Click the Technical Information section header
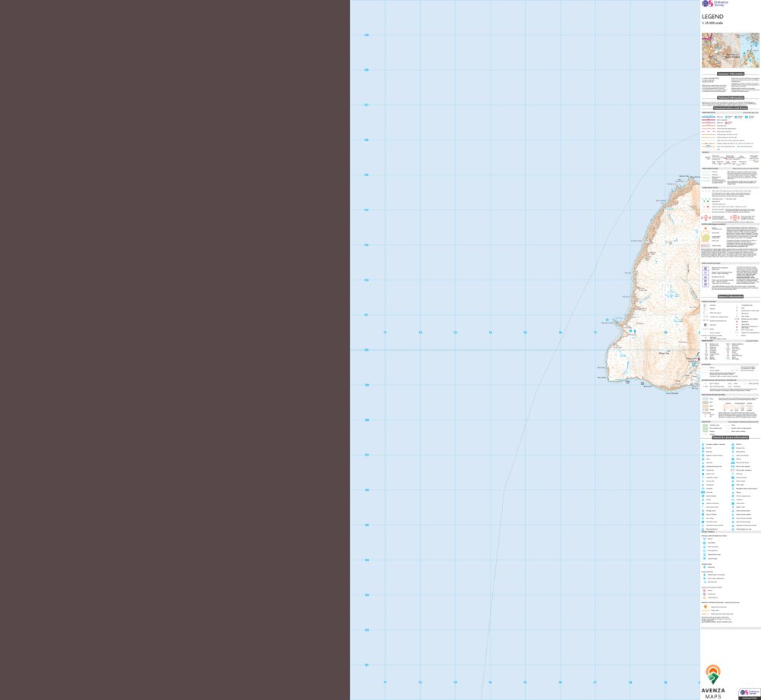This screenshot has height=700, width=761. click(x=731, y=97)
